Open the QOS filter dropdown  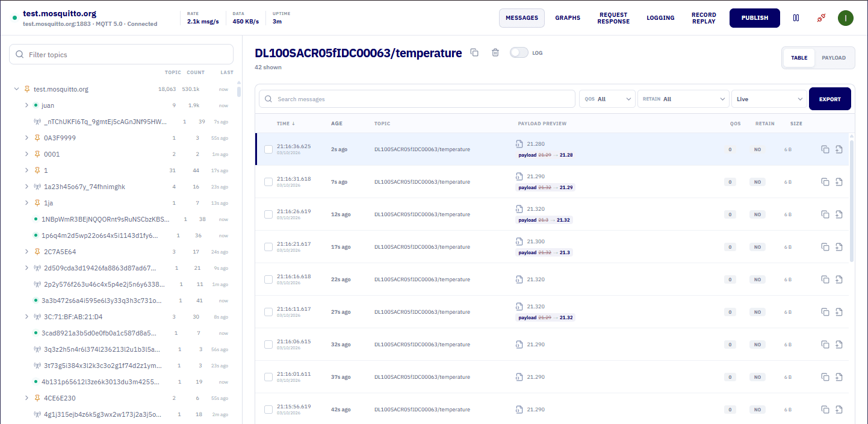click(x=607, y=99)
